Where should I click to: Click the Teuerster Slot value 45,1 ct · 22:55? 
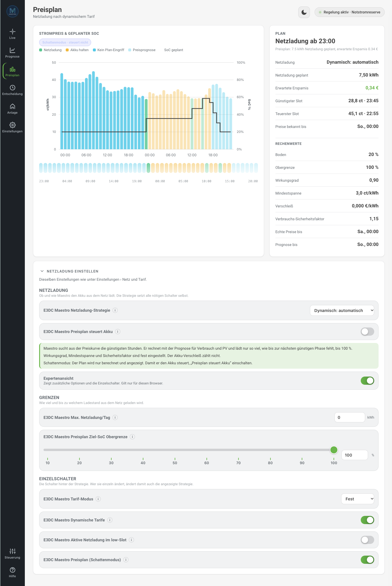[363, 114]
